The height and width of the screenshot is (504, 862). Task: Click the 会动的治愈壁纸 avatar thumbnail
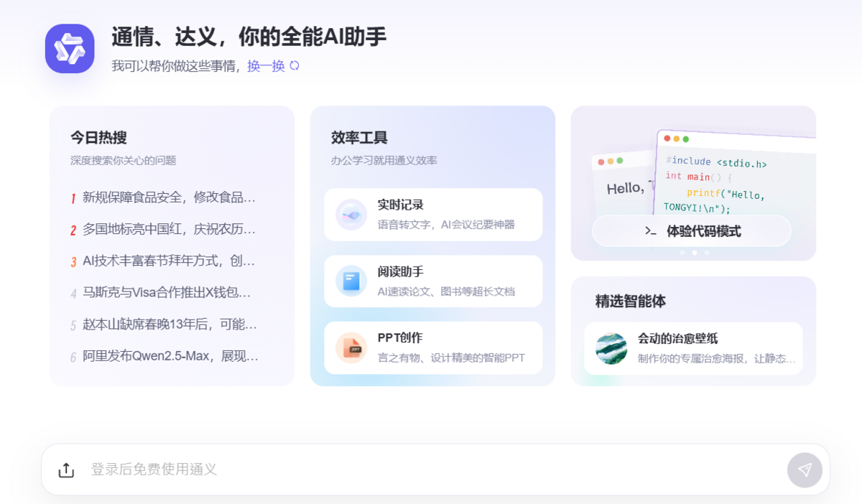tap(611, 348)
